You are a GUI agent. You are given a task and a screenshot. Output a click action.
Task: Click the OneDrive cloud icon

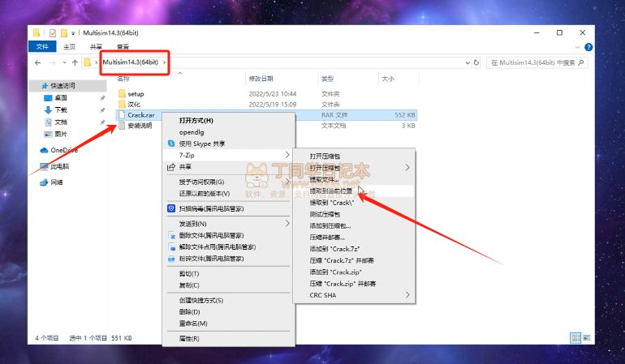pos(44,150)
